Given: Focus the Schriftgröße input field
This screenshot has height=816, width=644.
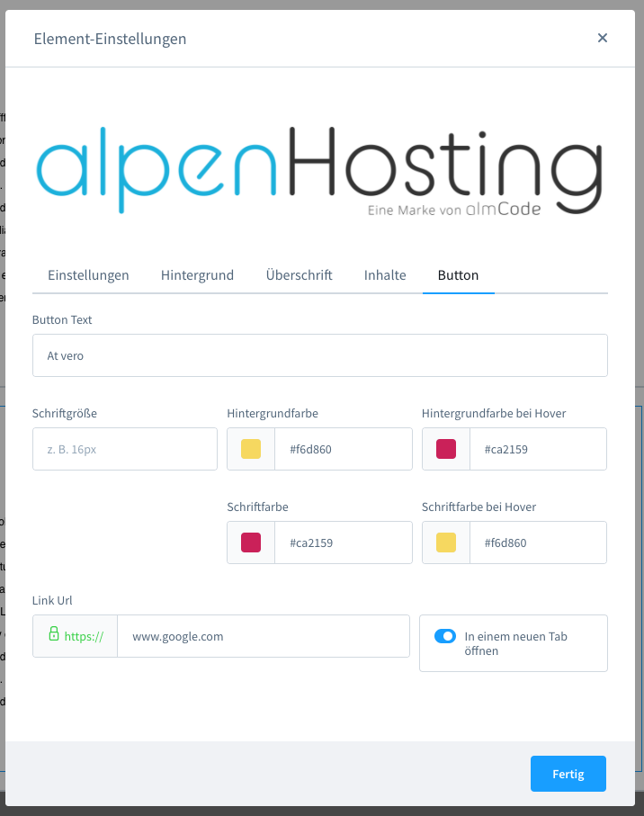Looking at the screenshot, I should click(125, 449).
